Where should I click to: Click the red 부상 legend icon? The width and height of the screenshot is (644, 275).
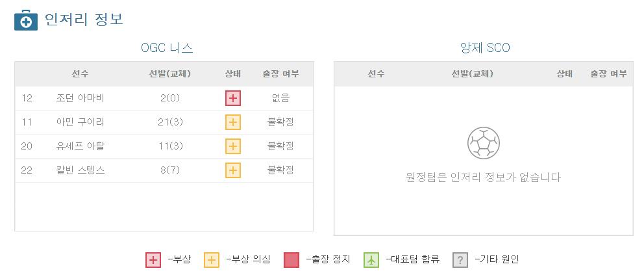tap(153, 260)
